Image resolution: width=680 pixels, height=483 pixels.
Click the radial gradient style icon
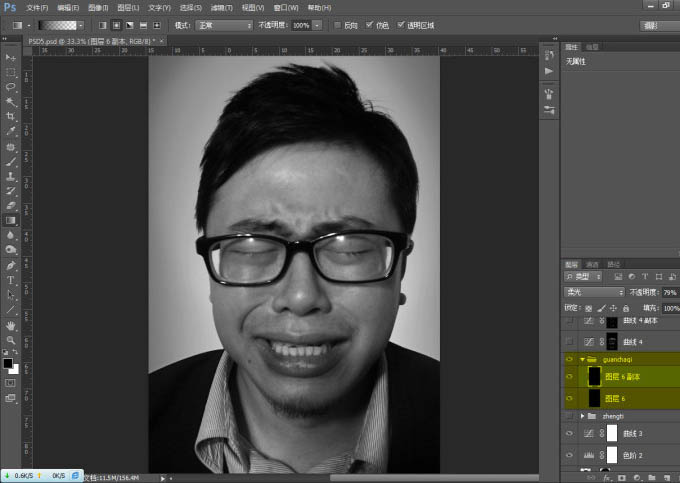pos(117,24)
